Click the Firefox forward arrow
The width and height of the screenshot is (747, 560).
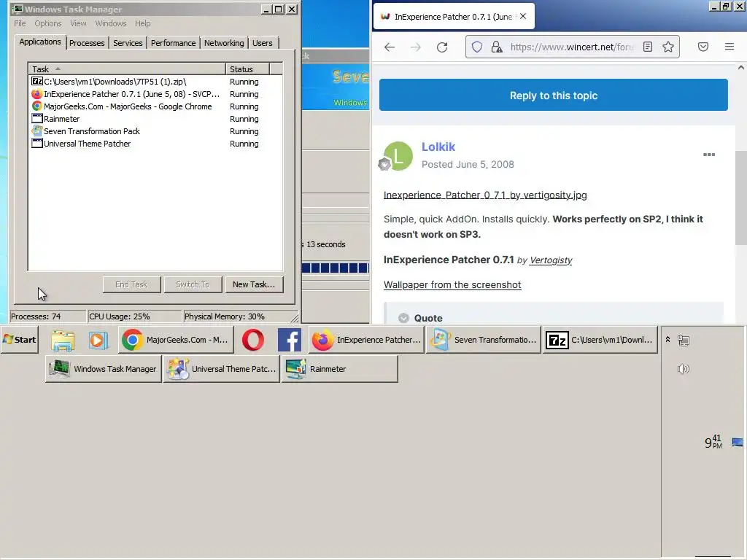415,47
